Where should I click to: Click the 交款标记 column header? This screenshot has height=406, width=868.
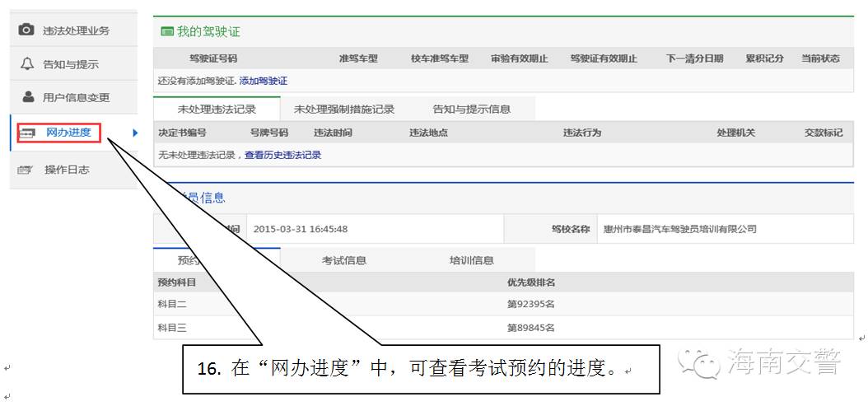pyautogui.click(x=824, y=133)
